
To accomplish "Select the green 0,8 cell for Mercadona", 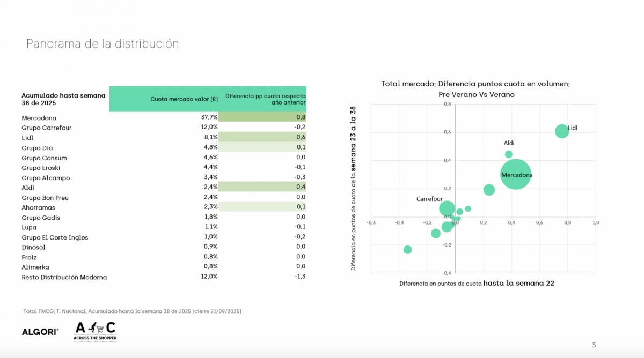I will tap(262, 117).
